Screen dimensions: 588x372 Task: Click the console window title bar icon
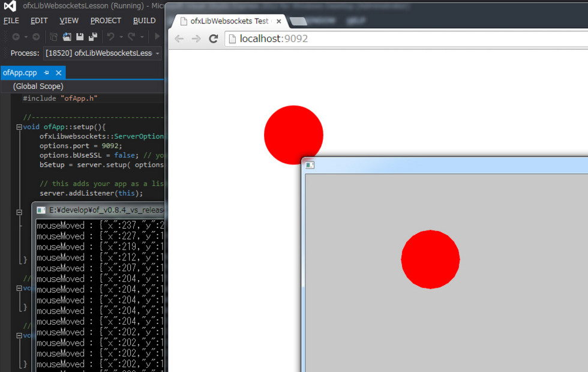coord(41,211)
